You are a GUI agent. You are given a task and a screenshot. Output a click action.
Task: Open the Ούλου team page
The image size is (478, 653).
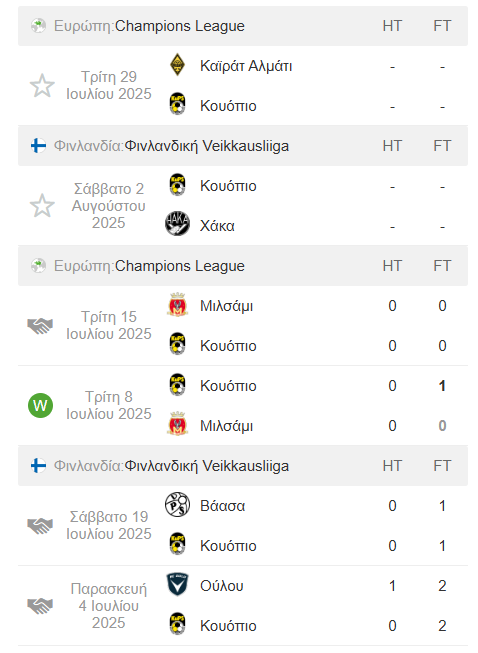pos(222,586)
